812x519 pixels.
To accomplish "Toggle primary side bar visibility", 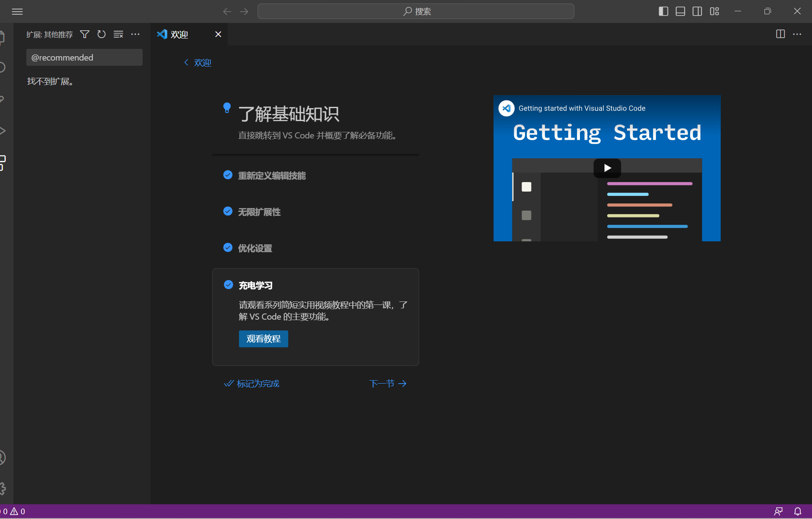I will (x=663, y=11).
